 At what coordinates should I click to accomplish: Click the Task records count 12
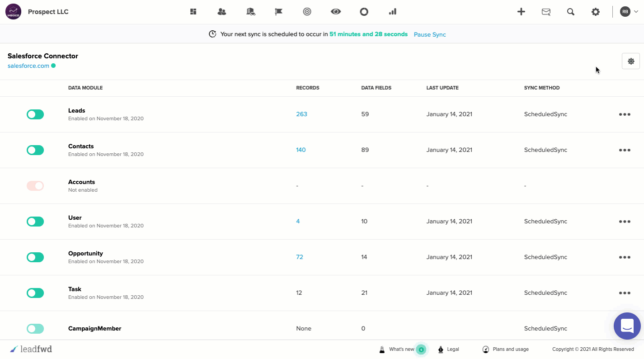pos(299,293)
